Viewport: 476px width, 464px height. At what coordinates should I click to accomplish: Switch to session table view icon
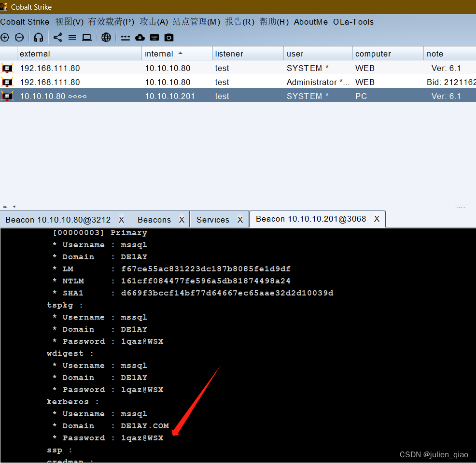tap(72, 38)
